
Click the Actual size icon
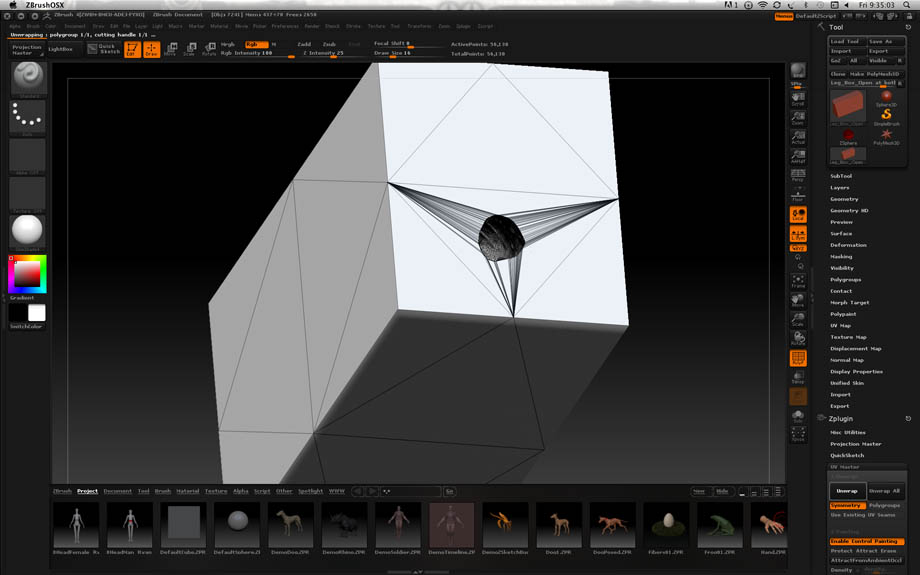pos(798,137)
